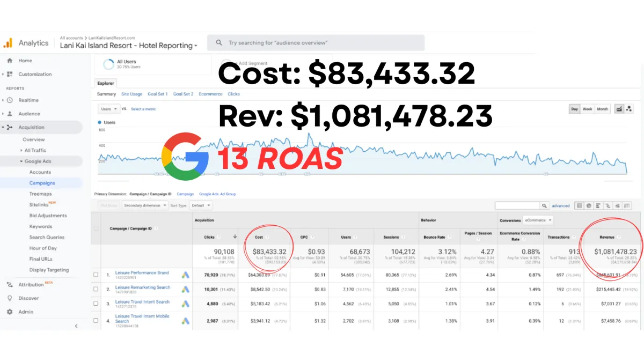Viewport: 644px width, 362px height.
Task: Open the Secondary dimension dropdown
Action: (145, 205)
